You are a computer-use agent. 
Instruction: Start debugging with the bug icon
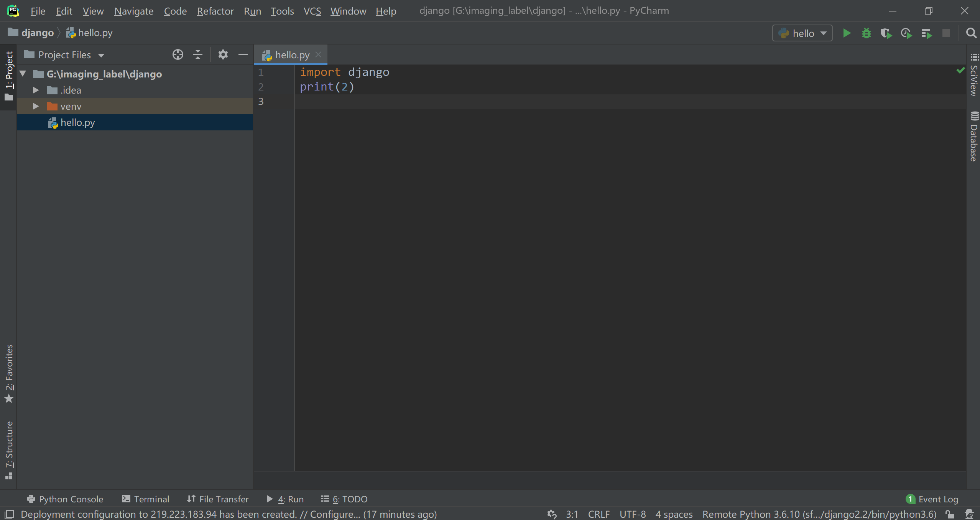point(867,33)
